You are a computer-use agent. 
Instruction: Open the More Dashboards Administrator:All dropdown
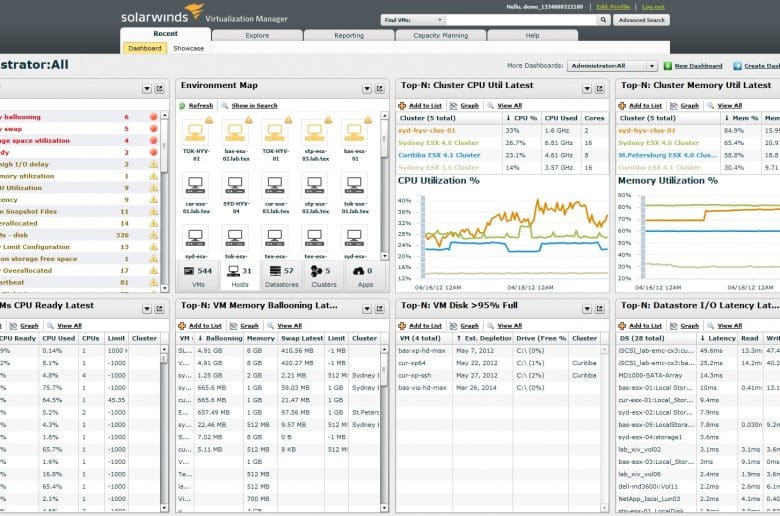(612, 66)
